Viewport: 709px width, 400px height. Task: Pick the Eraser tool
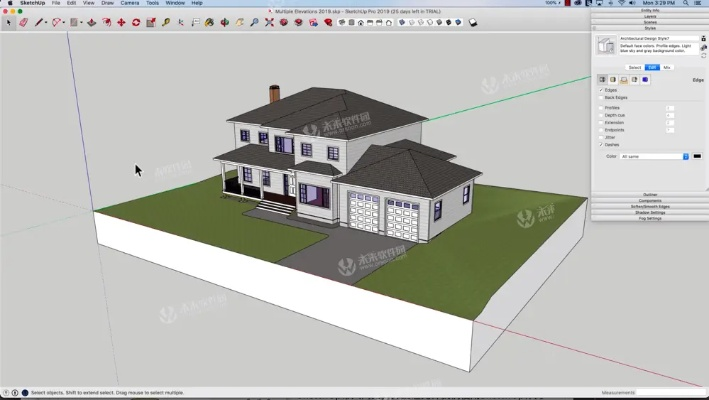(x=25, y=21)
